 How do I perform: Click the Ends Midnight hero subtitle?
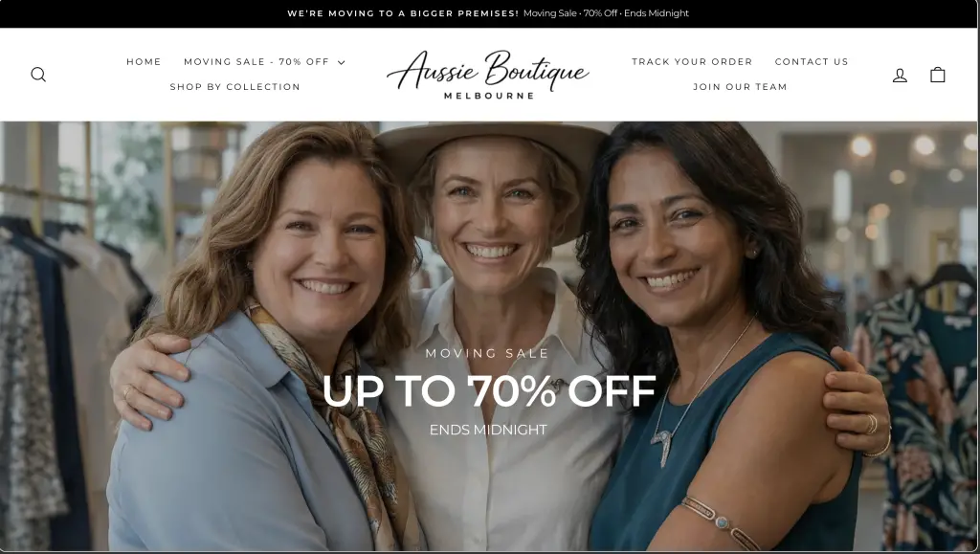point(488,430)
